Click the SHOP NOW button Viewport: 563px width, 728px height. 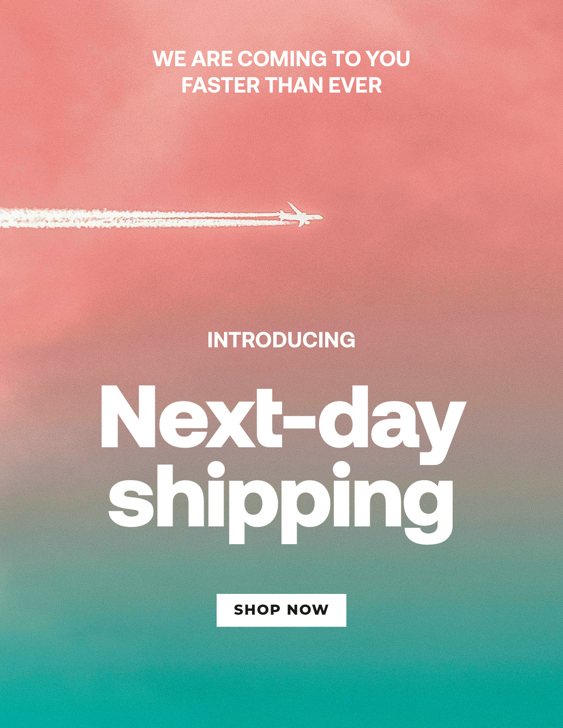281,610
